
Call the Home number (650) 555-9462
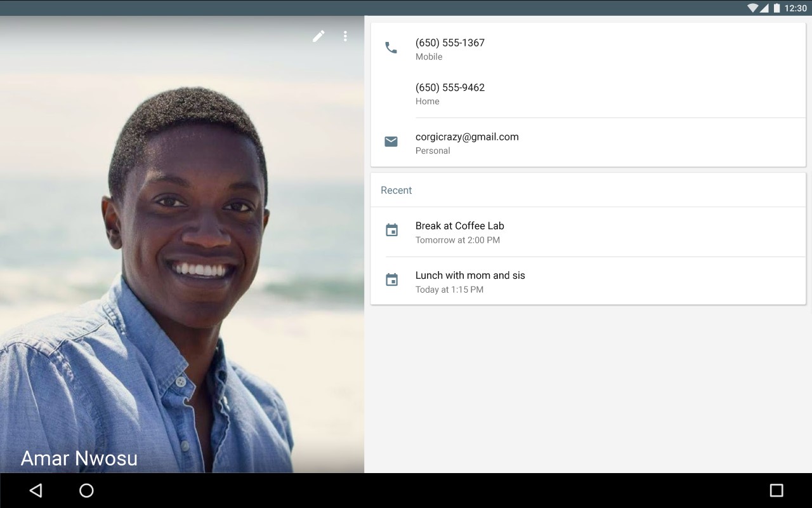point(450,87)
